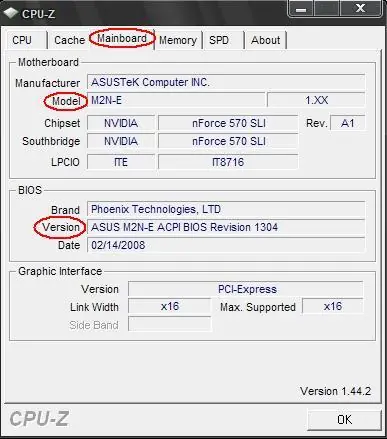Click the BIOS Date field 02/14/2008
This screenshot has width=387, height=439.
coord(226,245)
